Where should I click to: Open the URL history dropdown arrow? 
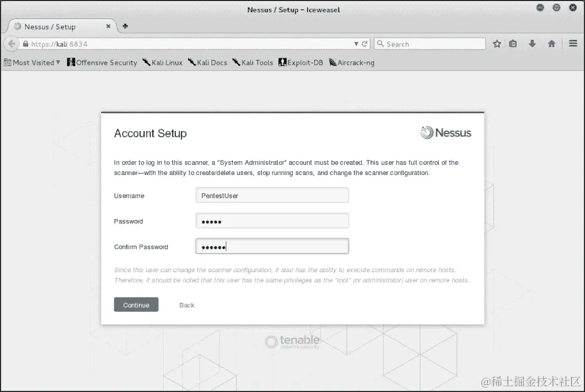356,44
